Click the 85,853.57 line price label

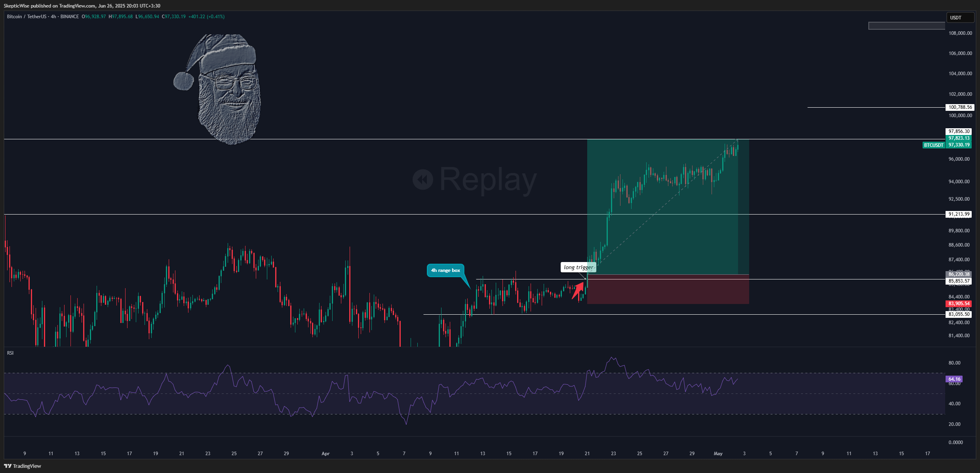[x=959, y=281]
